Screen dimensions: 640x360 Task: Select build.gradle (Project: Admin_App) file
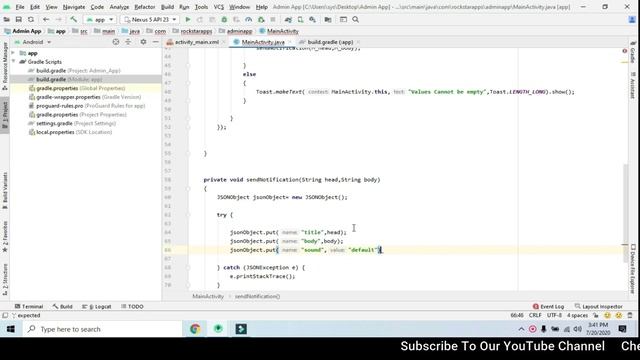pyautogui.click(x=74, y=71)
